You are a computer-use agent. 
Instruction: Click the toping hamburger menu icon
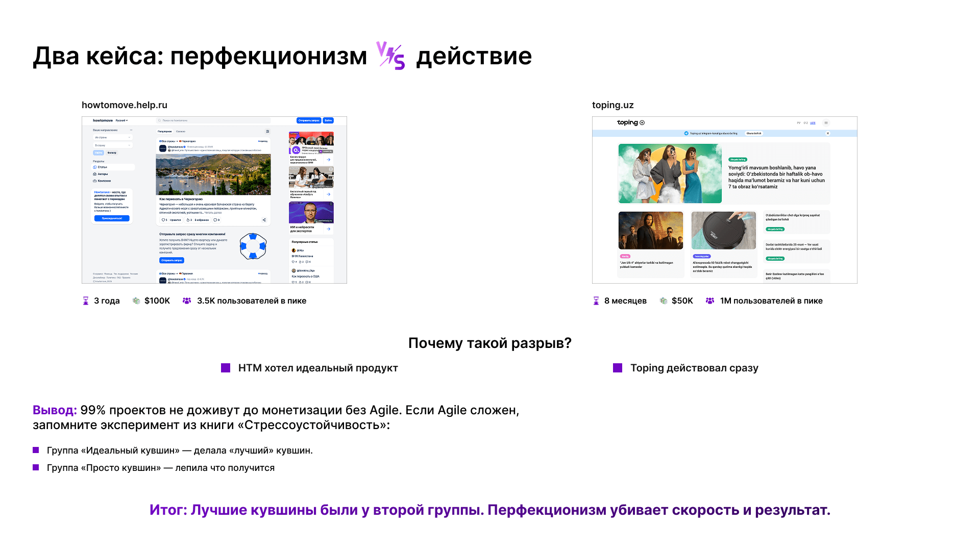click(826, 123)
